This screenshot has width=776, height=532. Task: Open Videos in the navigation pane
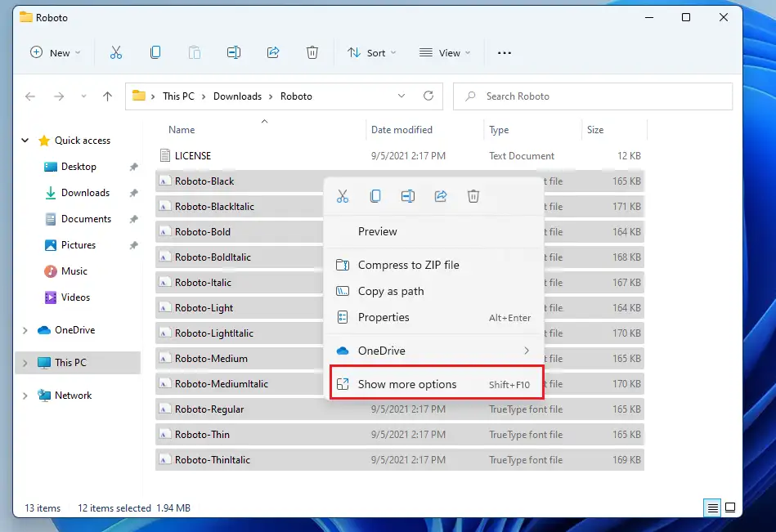75,297
